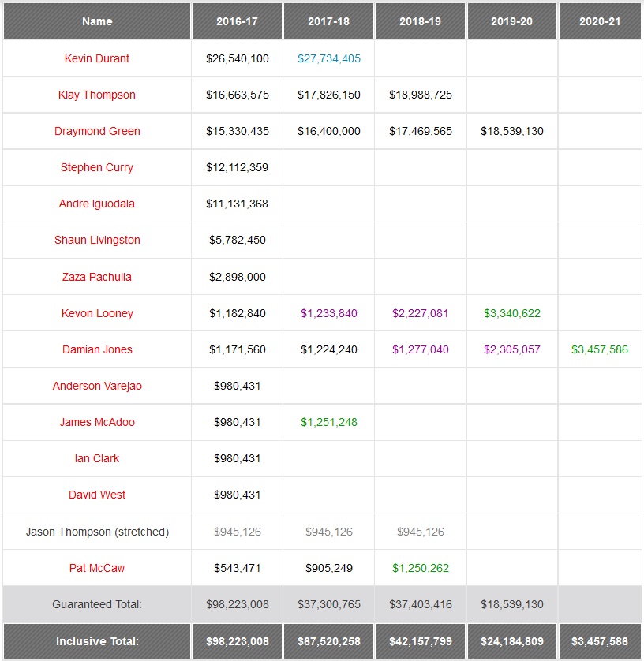The width and height of the screenshot is (644, 661).
Task: Click the 2020-21 column header
Action: pyautogui.click(x=600, y=21)
